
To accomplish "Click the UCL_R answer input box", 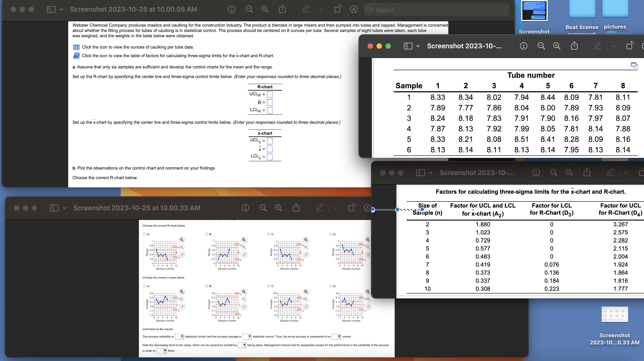I will click(269, 95).
